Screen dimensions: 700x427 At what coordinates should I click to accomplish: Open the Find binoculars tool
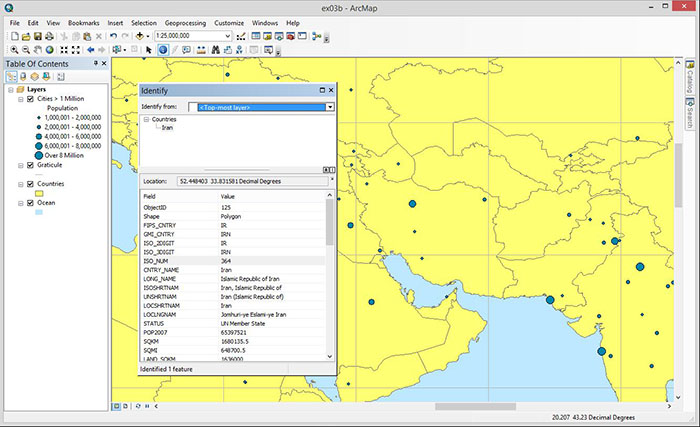pos(216,50)
